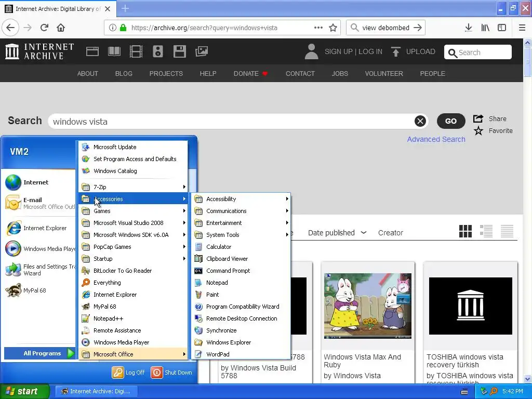532x399 pixels.
Task: Expand Microsoft Office folder
Action: click(133, 354)
